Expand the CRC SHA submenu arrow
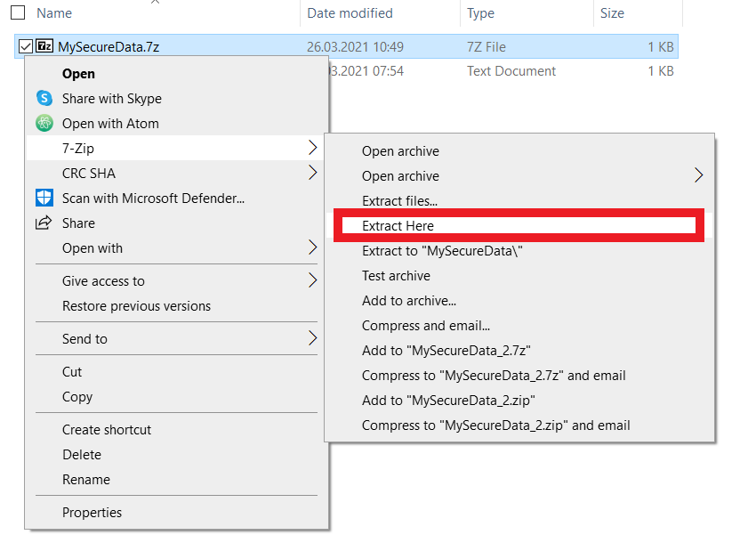Screen dimensions: 756x551 (312, 173)
